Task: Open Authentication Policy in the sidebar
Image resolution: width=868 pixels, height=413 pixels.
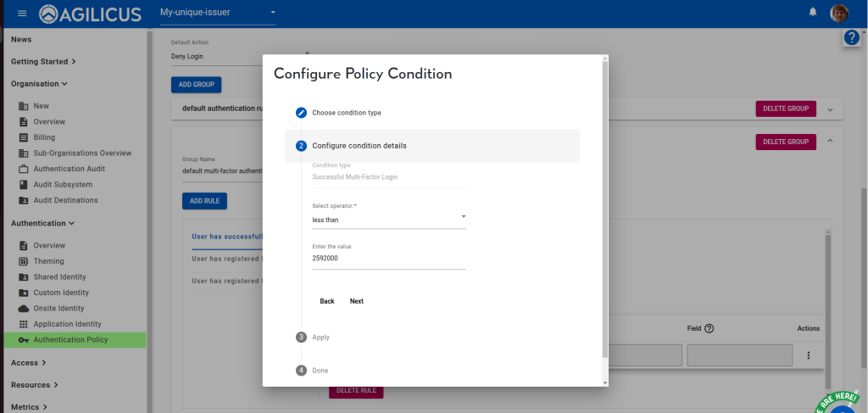Action: tap(70, 340)
